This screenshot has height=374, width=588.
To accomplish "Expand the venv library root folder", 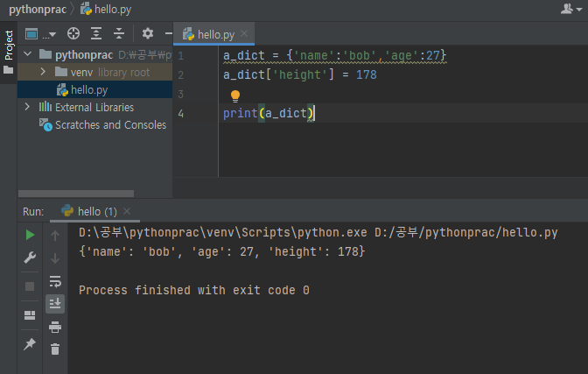I will pyautogui.click(x=43, y=72).
